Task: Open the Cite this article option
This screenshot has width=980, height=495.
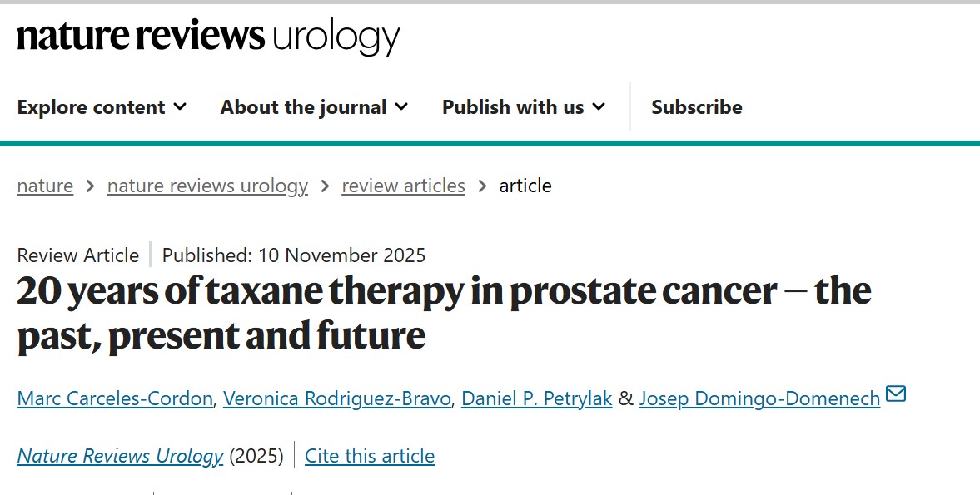Action: coord(370,455)
